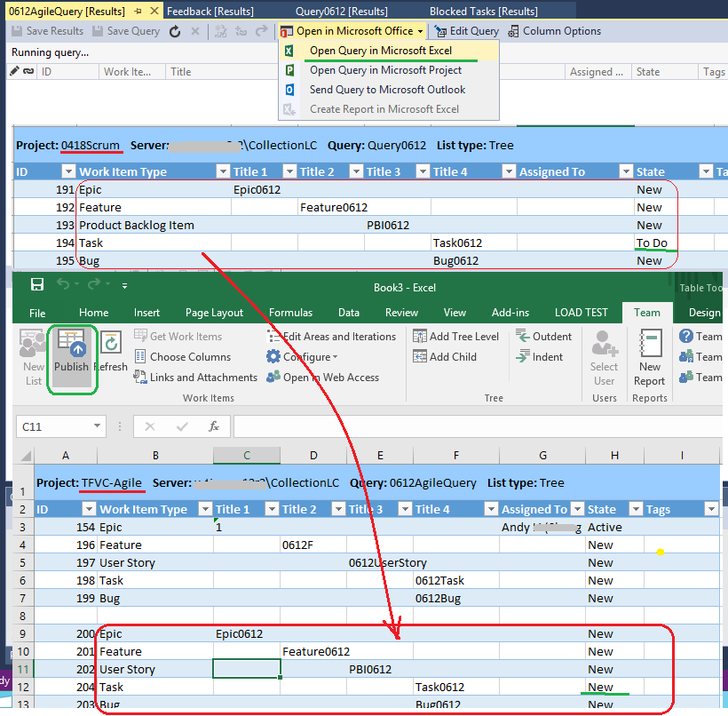728x716 pixels.
Task: Click Add Tree Level
Action: tap(456, 337)
